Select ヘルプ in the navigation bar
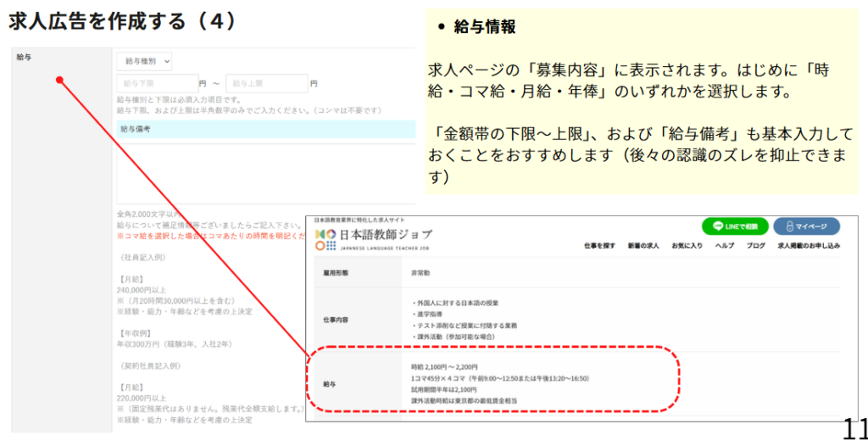Image resolution: width=868 pixels, height=441 pixels. (725, 245)
